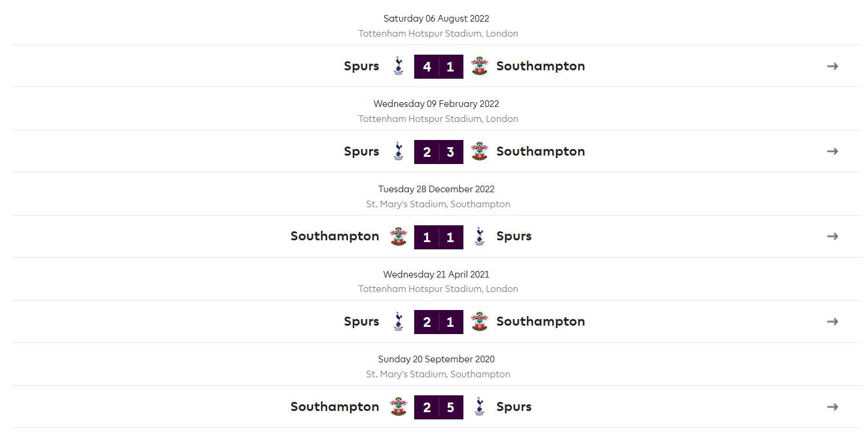The width and height of the screenshot is (868, 447).
Task: Click the Wednesday 21 April 2021 date text
Action: [436, 274]
